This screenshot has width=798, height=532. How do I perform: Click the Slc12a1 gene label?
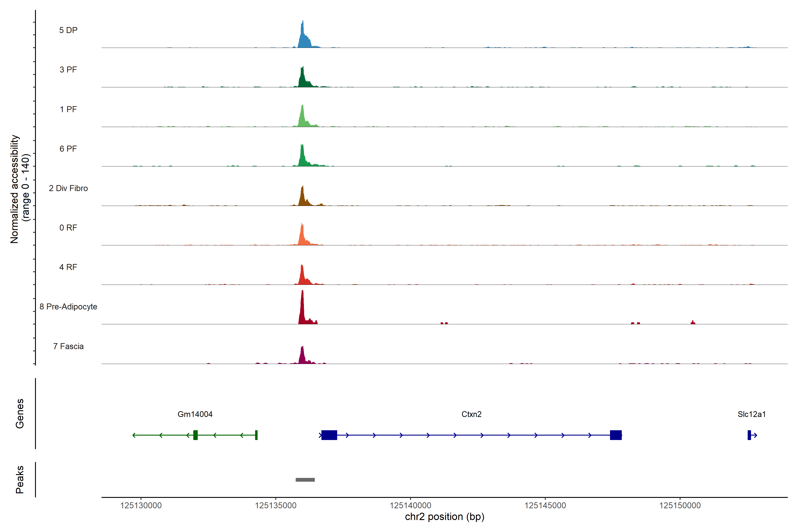[751, 414]
